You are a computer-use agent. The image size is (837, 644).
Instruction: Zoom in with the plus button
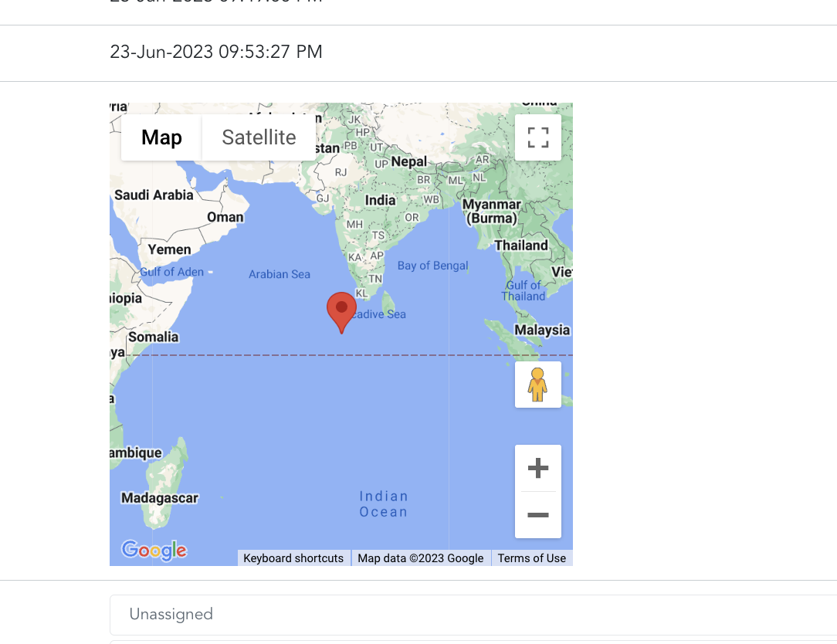[x=538, y=468]
